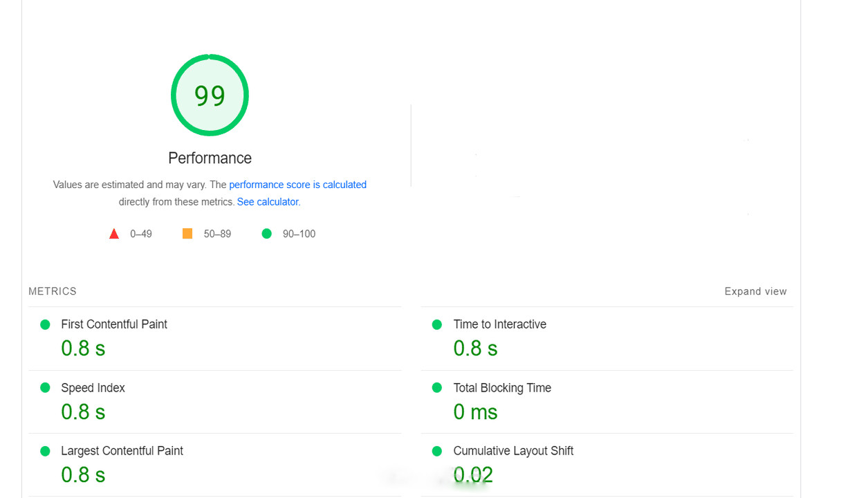Click the orange square 50–89 legend icon
Screen dimensions: 868x498
(187, 234)
